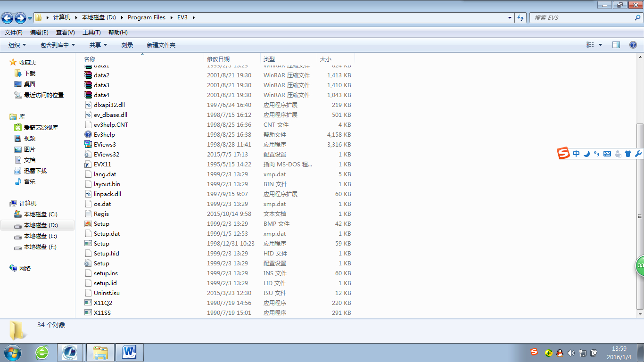Open the address bar history dropdown arrow
The image size is (644, 362).
pyautogui.click(x=510, y=17)
